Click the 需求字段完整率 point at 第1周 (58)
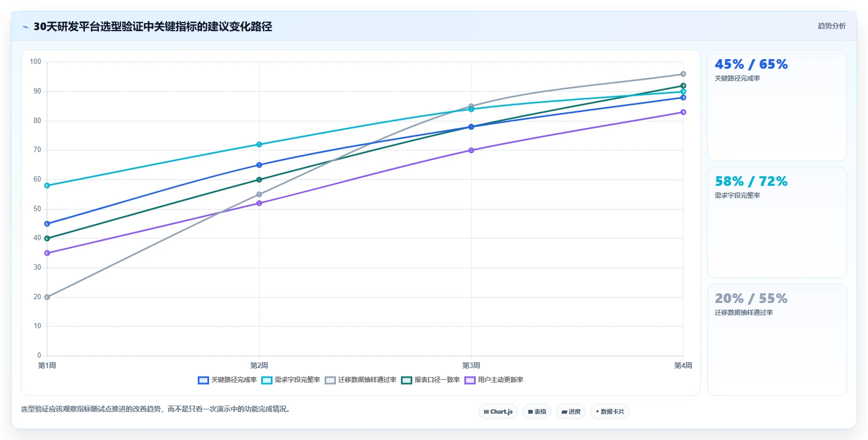The image size is (868, 440). (x=47, y=185)
